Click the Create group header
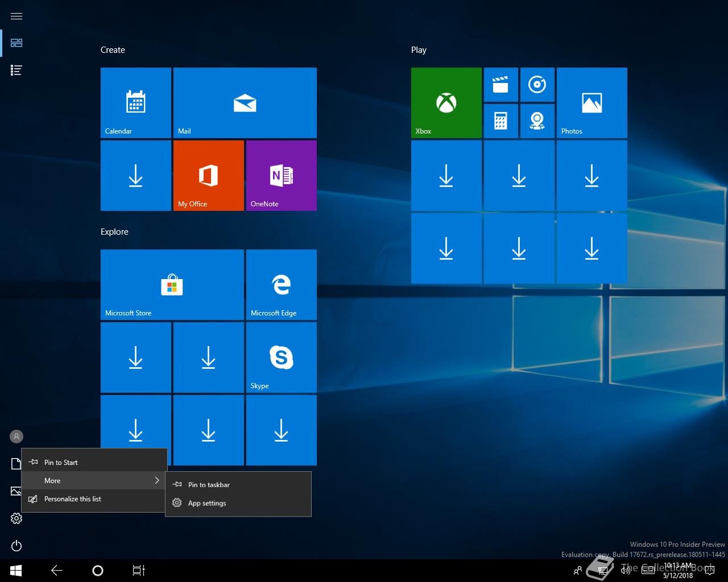728x582 pixels. tap(113, 50)
